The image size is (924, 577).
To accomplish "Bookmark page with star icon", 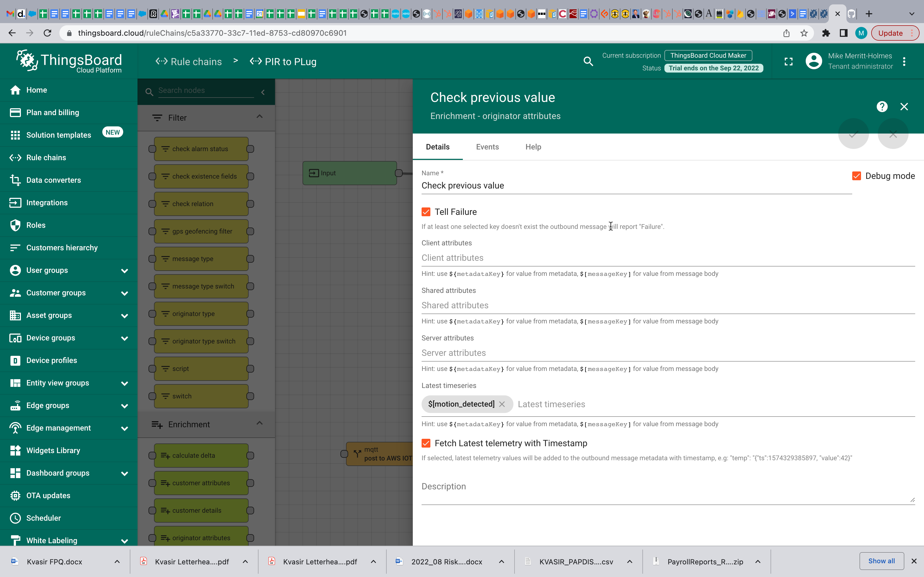I will [804, 33].
